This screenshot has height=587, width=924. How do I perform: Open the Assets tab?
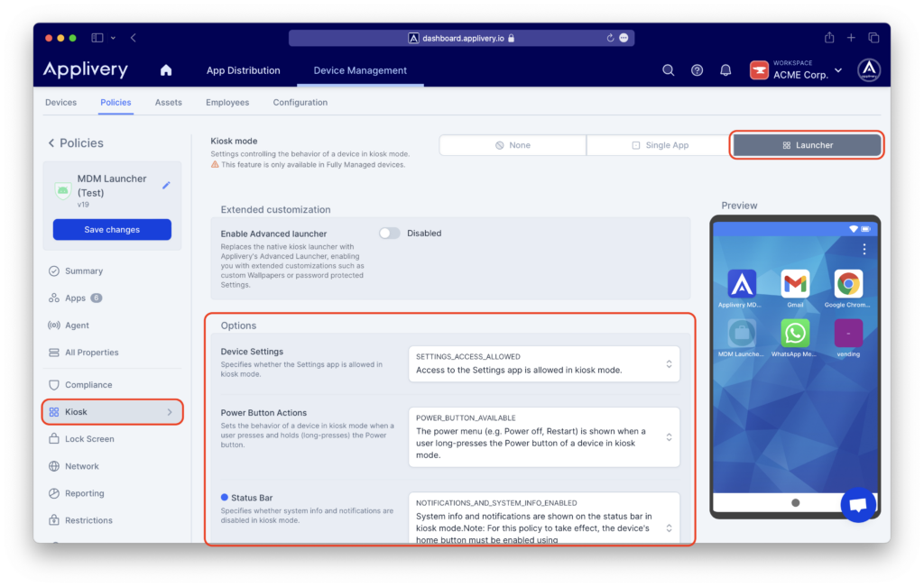[x=169, y=103]
